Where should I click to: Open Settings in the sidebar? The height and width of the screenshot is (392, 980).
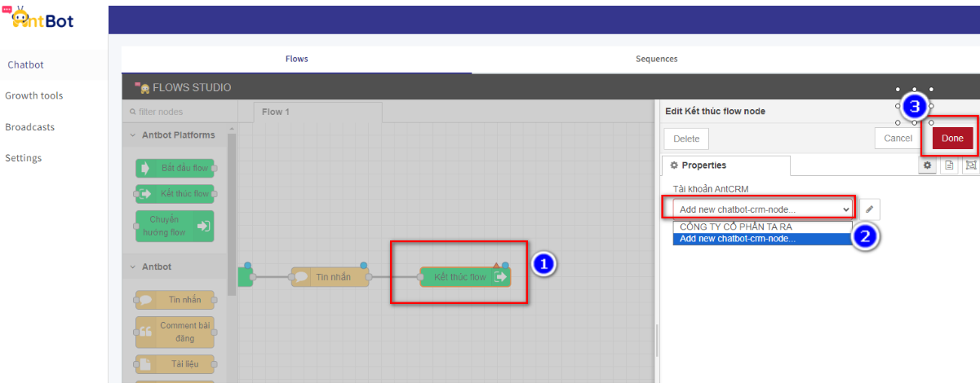[23, 158]
